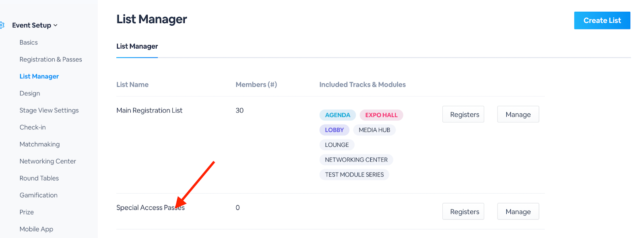Viewport: 644px width, 238px height.
Task: Open Registers for Special Access Passes
Action: pos(464,212)
